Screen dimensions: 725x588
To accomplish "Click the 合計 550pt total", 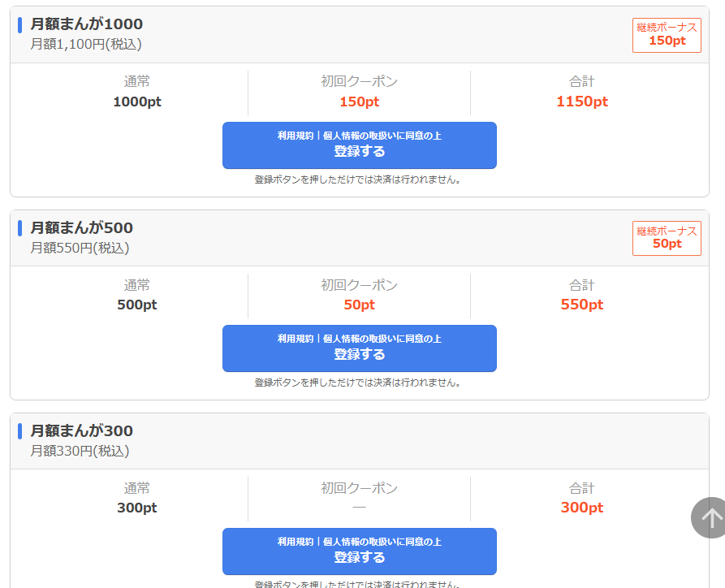I will (x=581, y=305).
